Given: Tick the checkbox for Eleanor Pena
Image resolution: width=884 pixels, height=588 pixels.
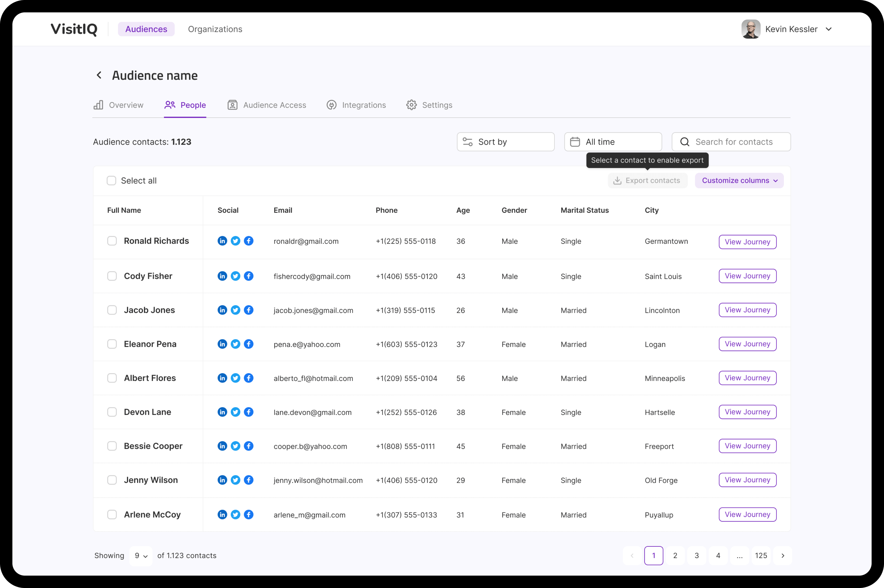Looking at the screenshot, I should pyautogui.click(x=112, y=344).
